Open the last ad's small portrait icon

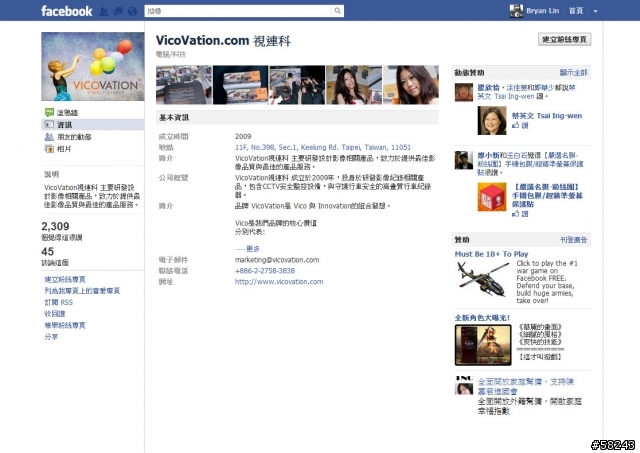pos(464,385)
